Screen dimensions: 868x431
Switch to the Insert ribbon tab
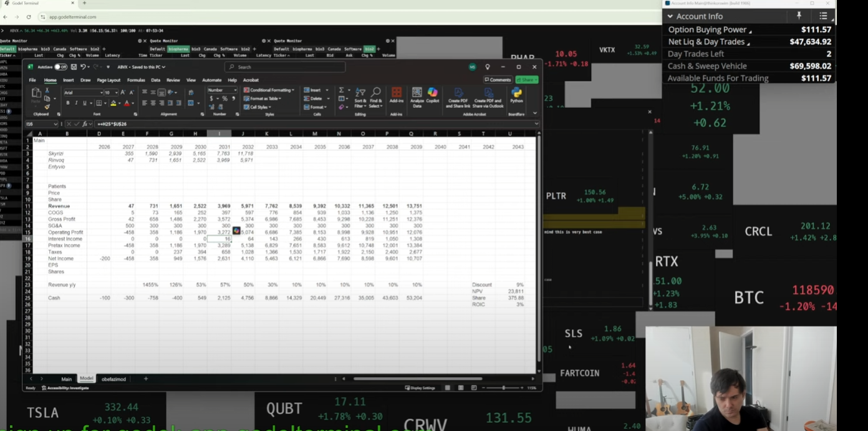[69, 80]
